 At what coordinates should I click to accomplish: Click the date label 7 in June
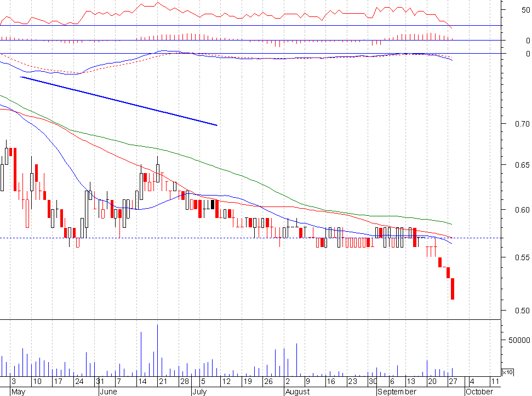[119, 381]
